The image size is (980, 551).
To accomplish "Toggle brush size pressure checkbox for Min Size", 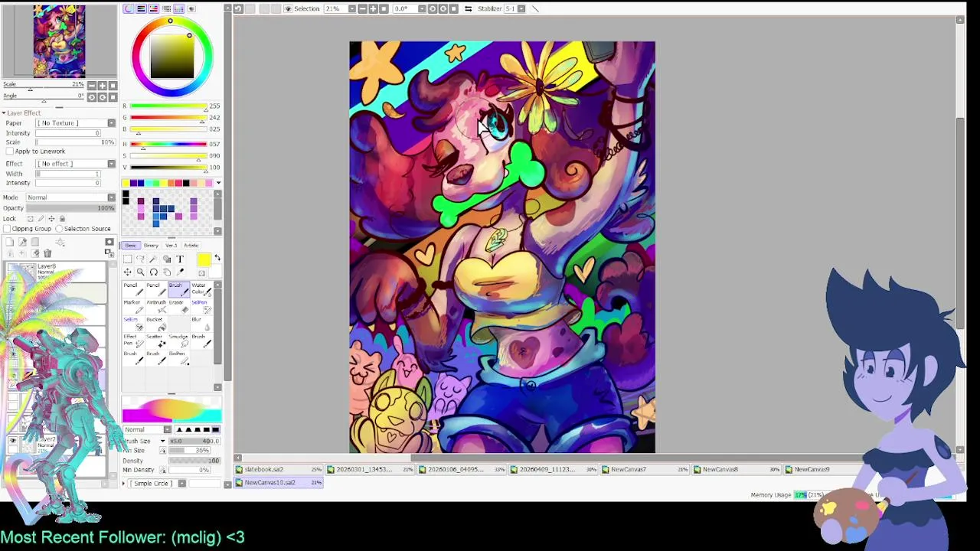I will click(x=162, y=451).
